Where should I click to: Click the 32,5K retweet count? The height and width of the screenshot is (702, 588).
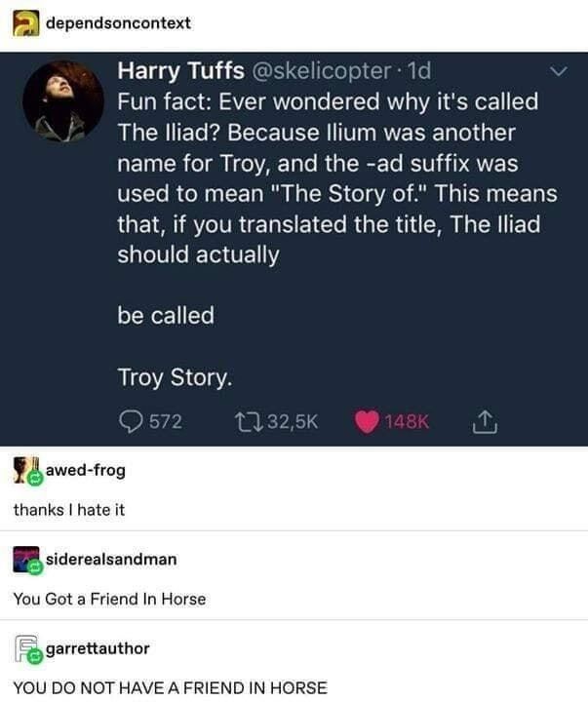click(289, 420)
